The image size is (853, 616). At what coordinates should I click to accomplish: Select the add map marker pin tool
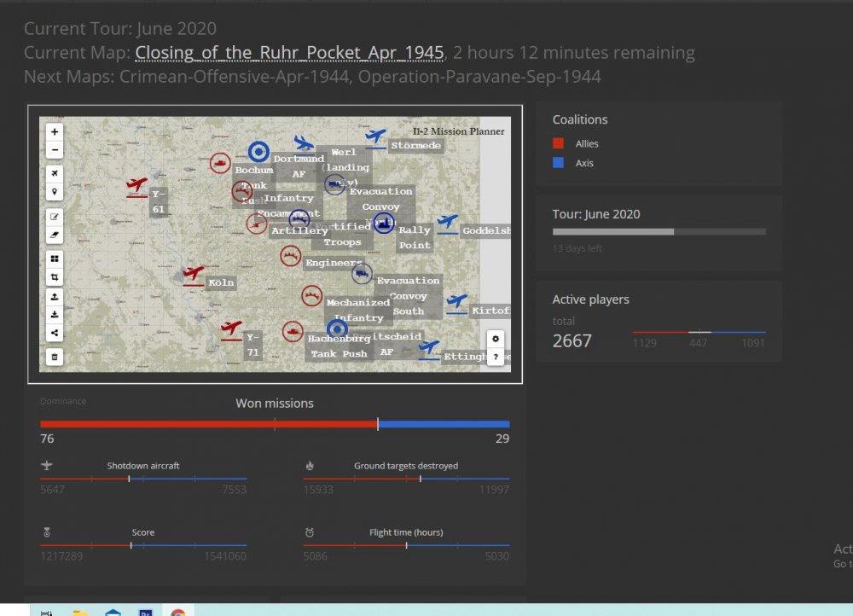coord(55,192)
